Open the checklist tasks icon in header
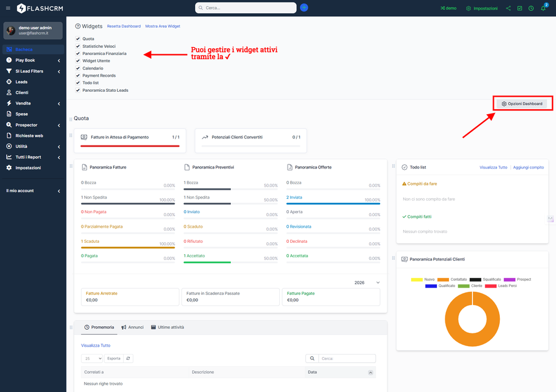Viewport: 556px width, 392px height. [520, 8]
